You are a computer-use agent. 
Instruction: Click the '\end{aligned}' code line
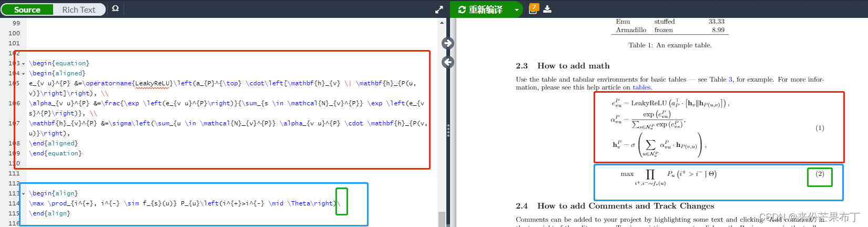(53, 143)
